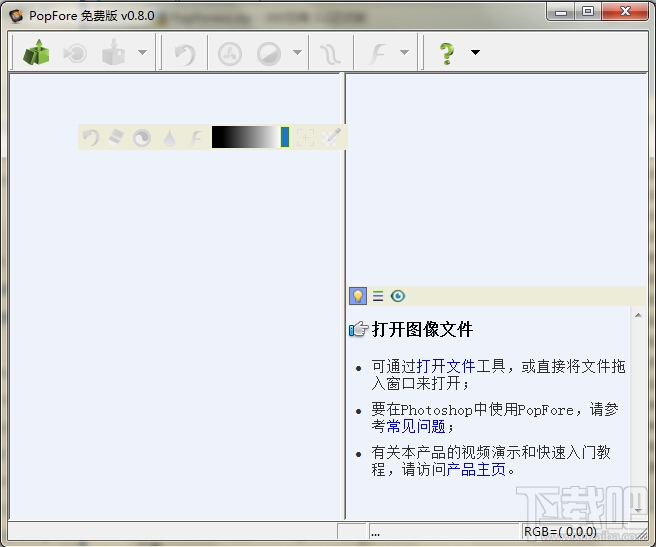Click the undo icon in floating toolbar
This screenshot has width=656, height=547.
pos(90,137)
